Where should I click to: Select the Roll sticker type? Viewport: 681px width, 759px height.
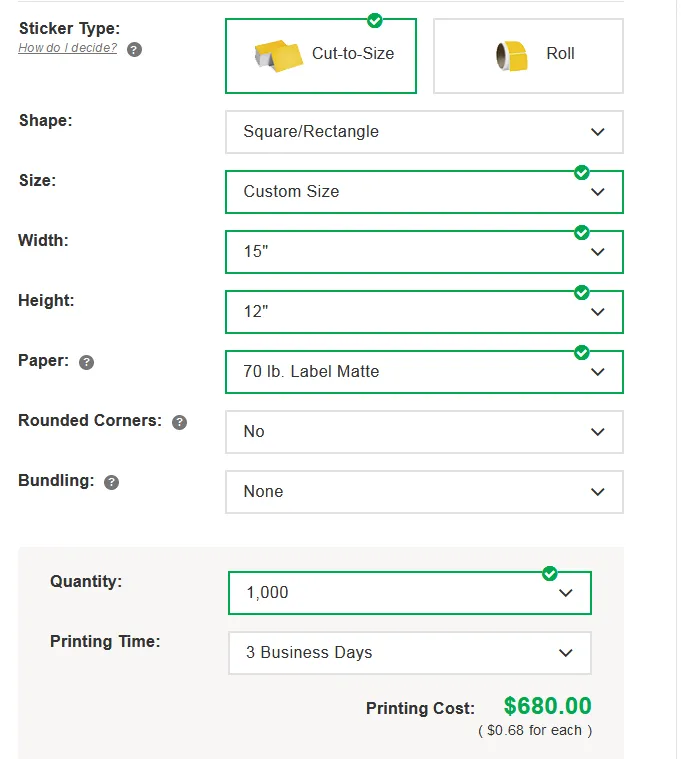(529, 56)
